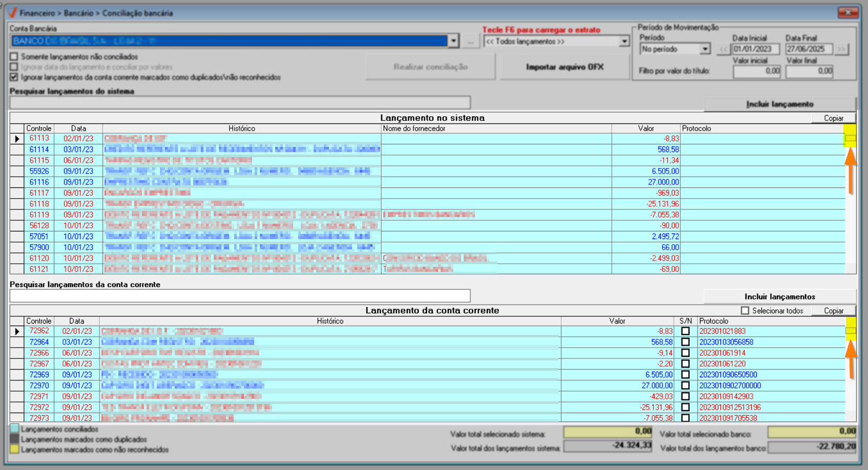Click the Incluir lançamentos button
This screenshot has width=868, height=470.
(x=780, y=296)
